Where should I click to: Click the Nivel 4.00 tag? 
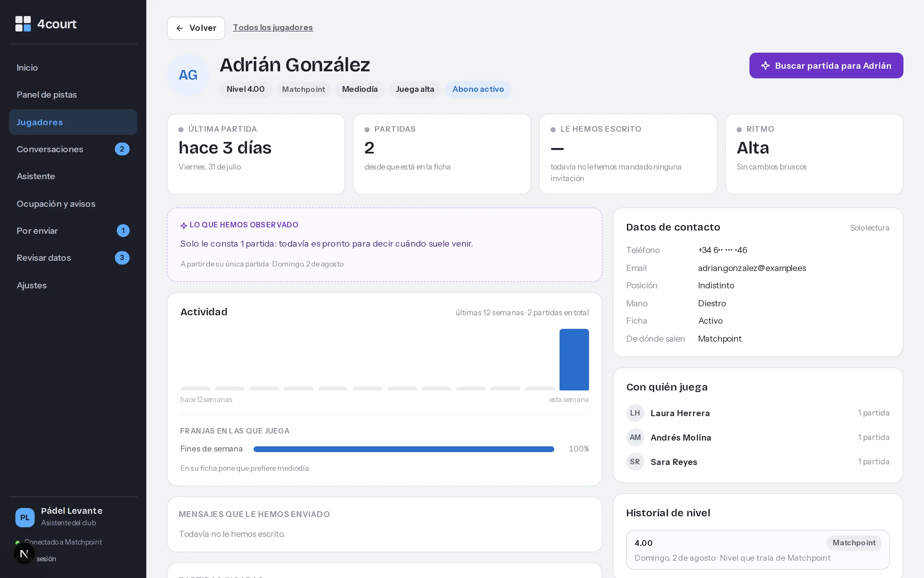click(245, 89)
